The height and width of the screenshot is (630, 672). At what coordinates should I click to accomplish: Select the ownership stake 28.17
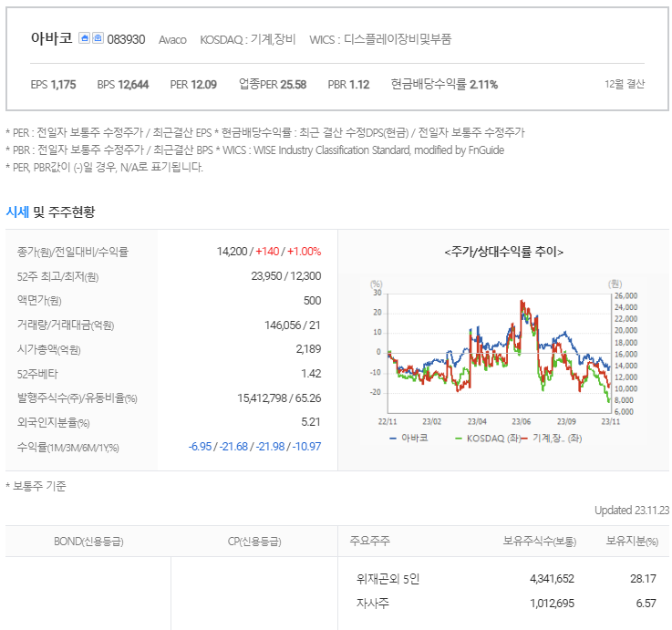tap(643, 579)
